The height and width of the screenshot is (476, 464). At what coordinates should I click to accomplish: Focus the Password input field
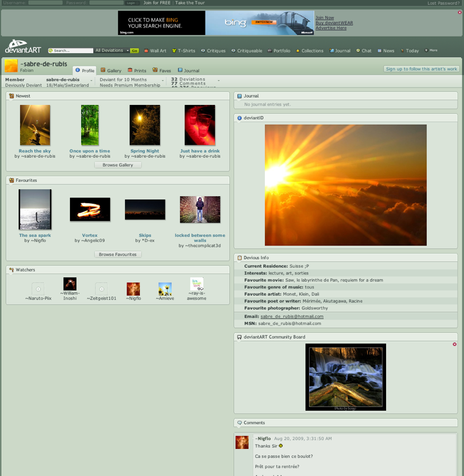106,3
